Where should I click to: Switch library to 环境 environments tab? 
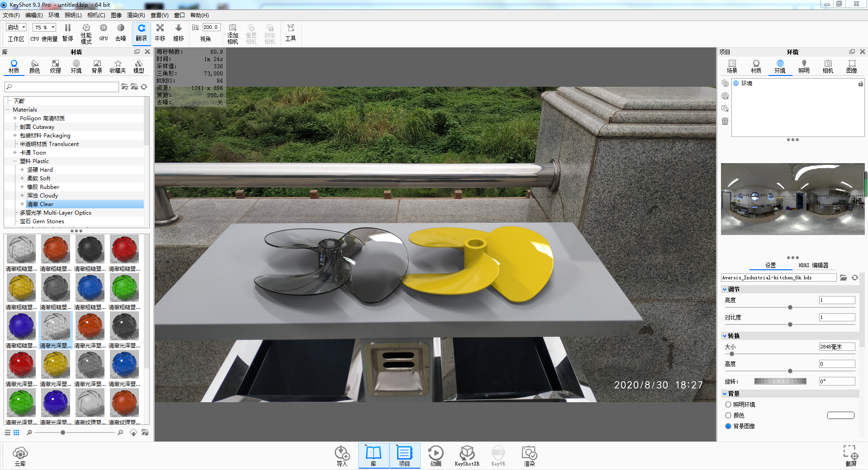click(x=76, y=66)
